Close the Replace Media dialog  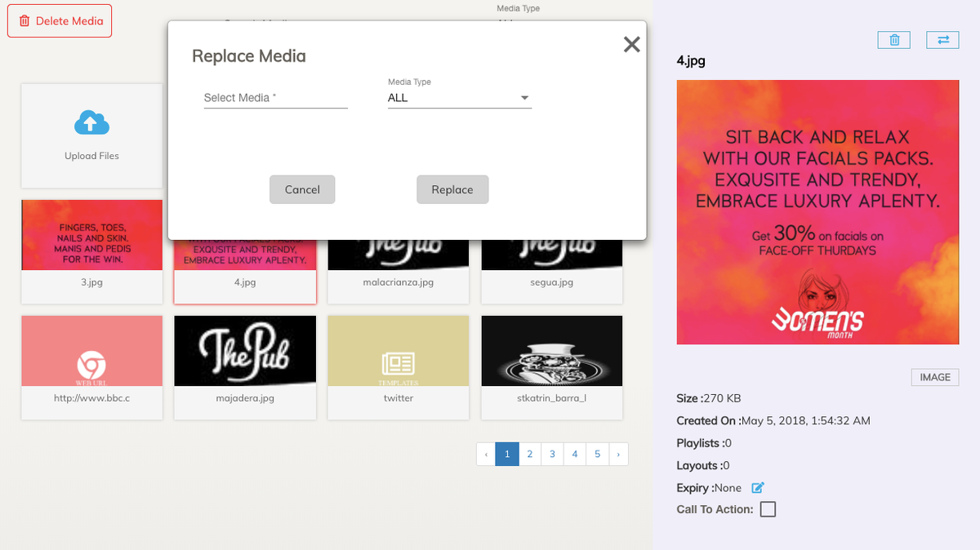(x=631, y=45)
